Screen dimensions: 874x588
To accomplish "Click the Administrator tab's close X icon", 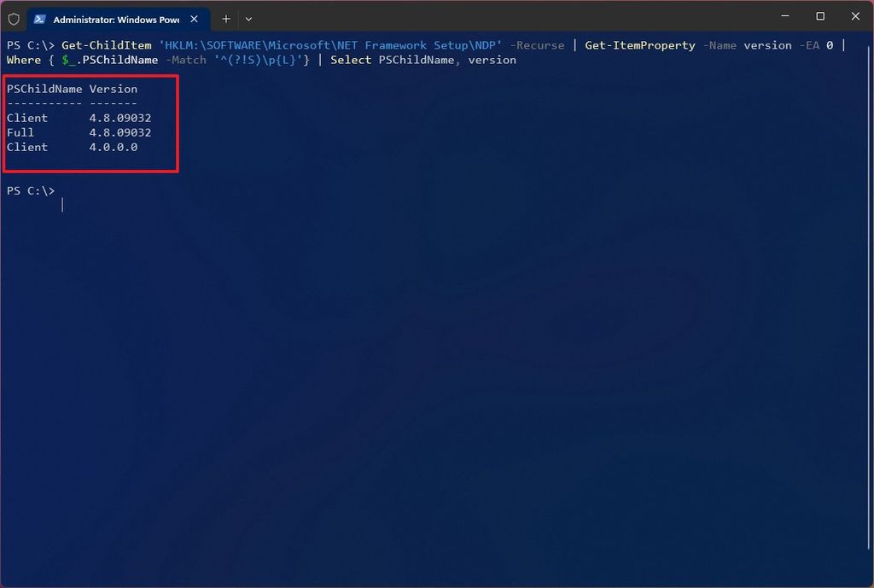I will [x=193, y=18].
